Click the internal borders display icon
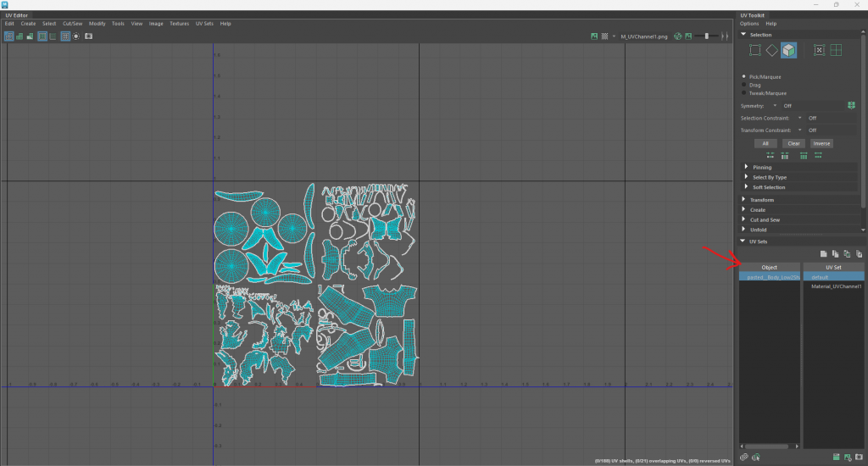This screenshot has height=466, width=868. (53, 36)
